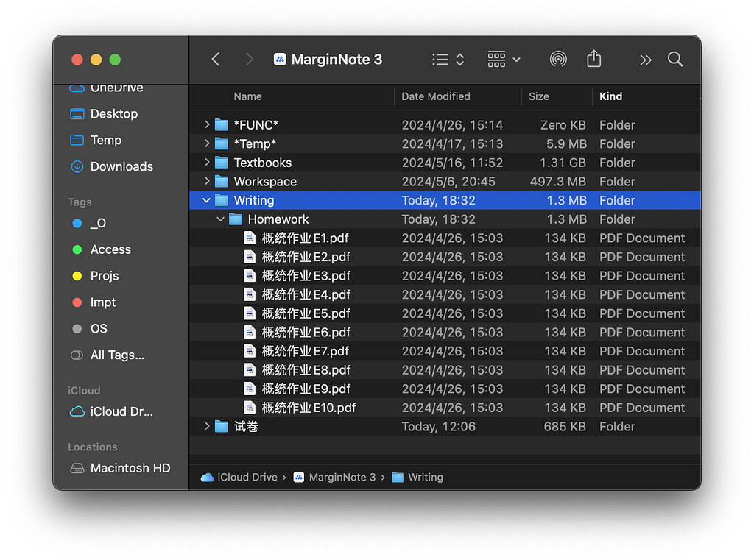This screenshot has height=560, width=754.
Task: Sort files by Size column header
Action: [539, 96]
